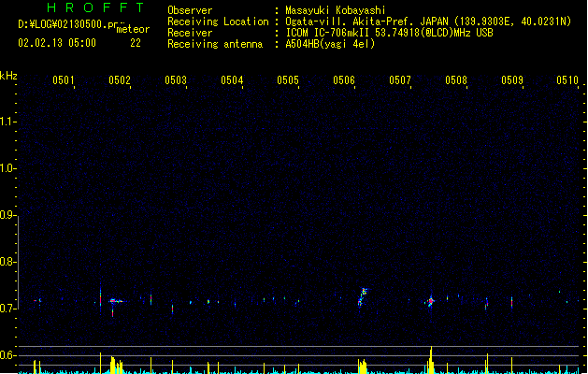Click the horizontal meteor echo near 0502
The image size is (588, 374).
point(116,301)
